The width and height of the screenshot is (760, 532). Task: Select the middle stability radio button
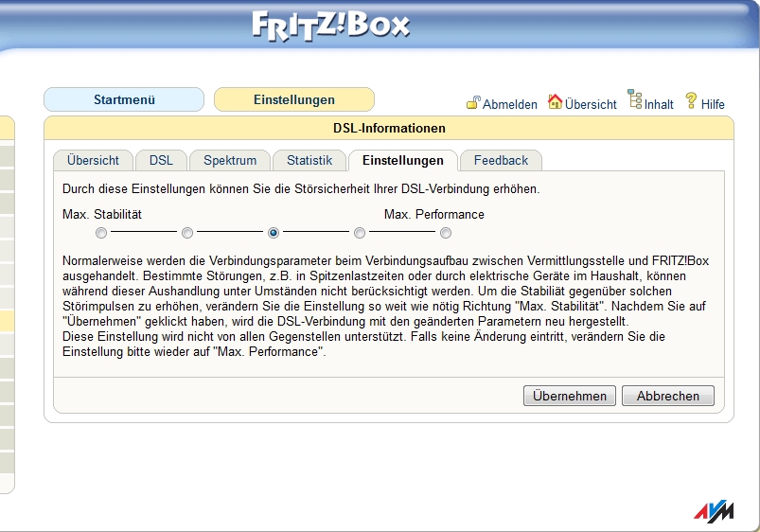[274, 233]
